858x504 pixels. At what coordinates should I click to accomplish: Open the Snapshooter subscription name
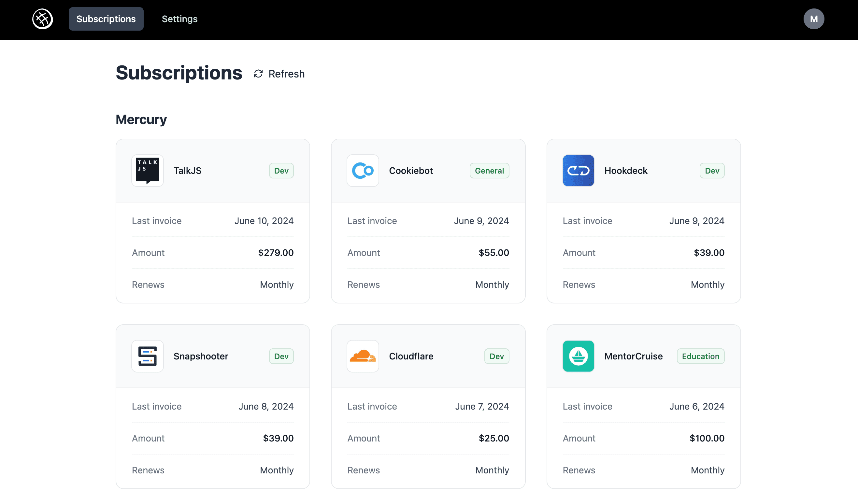pos(201,356)
